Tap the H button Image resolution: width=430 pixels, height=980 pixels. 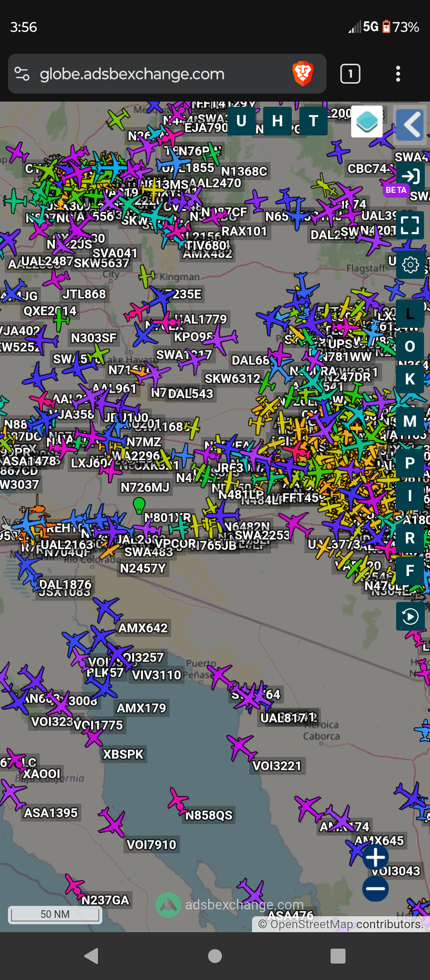coord(278,121)
